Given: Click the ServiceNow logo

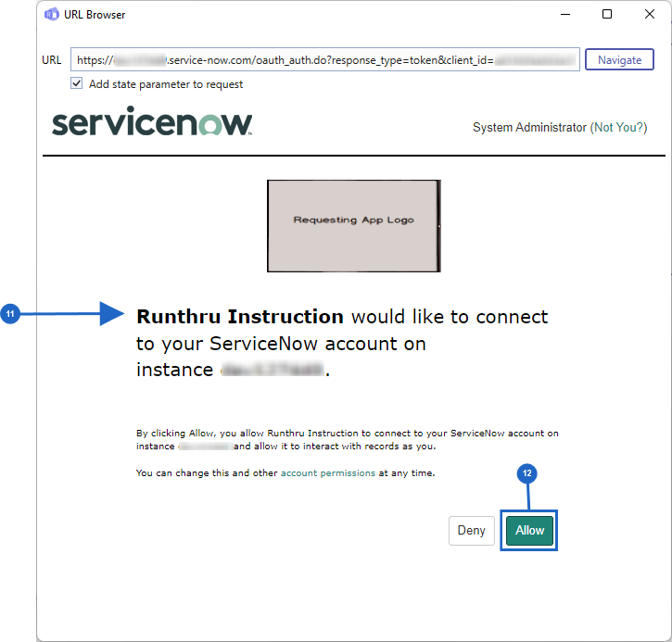Looking at the screenshot, I should 152,125.
